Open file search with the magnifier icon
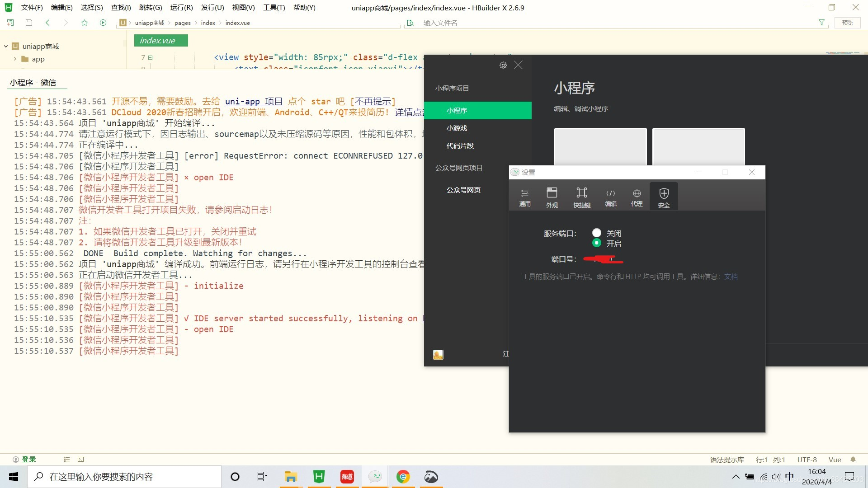Image resolution: width=868 pixels, height=488 pixels. tap(410, 22)
